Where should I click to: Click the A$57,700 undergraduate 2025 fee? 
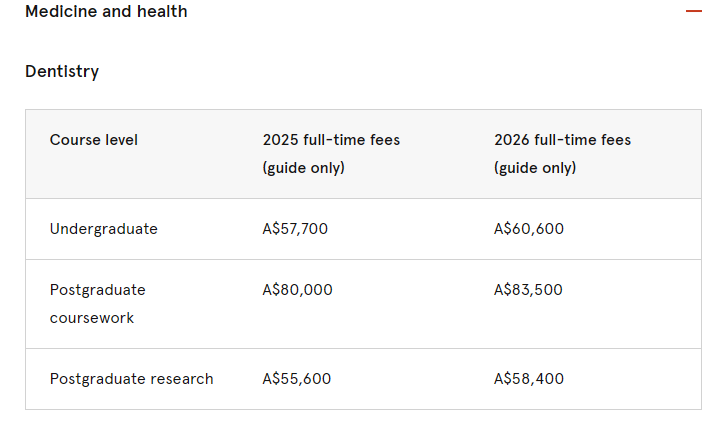[295, 229]
